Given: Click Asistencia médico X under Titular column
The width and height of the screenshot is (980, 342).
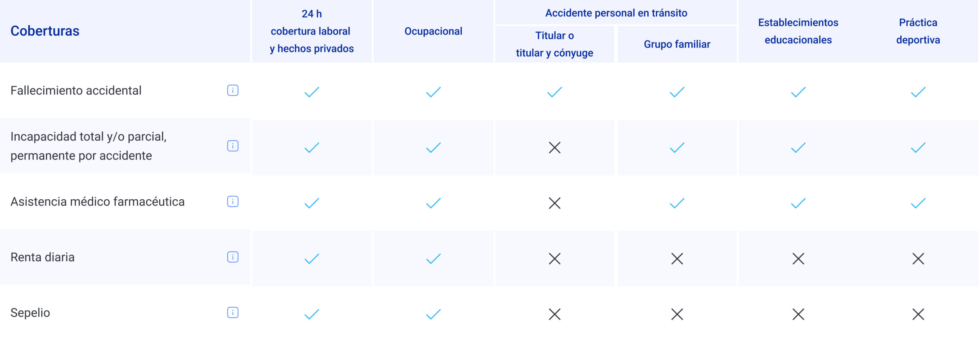Looking at the screenshot, I should pos(554,203).
